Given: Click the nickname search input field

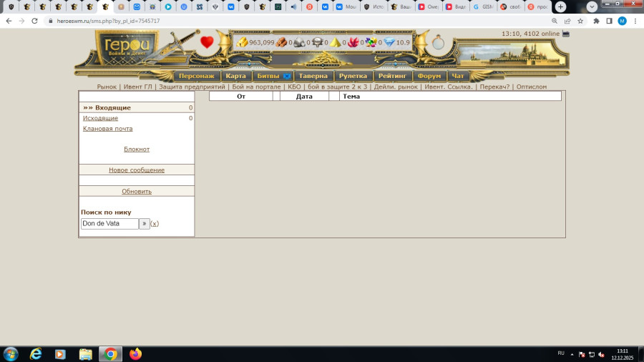Looking at the screenshot, I should (x=109, y=223).
